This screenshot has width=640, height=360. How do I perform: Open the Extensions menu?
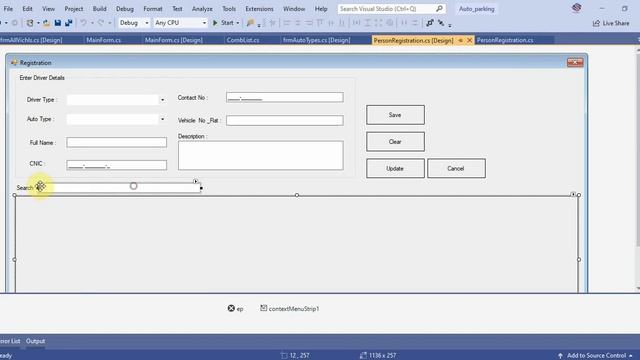click(259, 9)
